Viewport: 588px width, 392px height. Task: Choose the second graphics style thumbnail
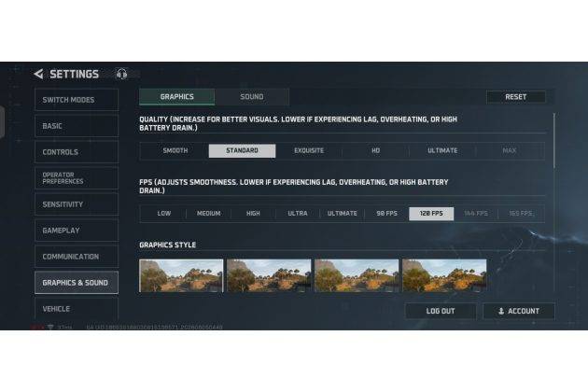[x=269, y=275]
